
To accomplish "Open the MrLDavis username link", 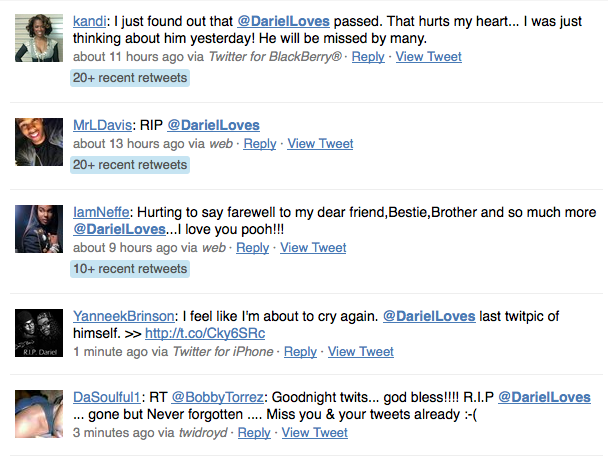I will pos(101,125).
